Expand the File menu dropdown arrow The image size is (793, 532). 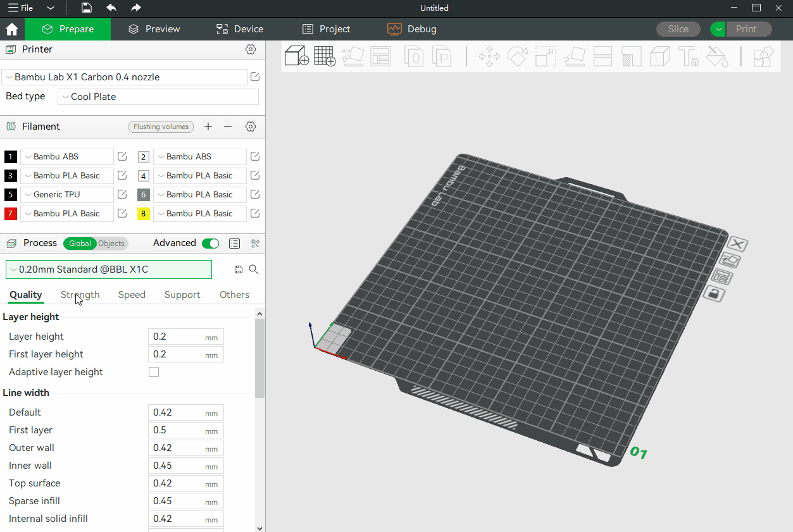[x=51, y=8]
